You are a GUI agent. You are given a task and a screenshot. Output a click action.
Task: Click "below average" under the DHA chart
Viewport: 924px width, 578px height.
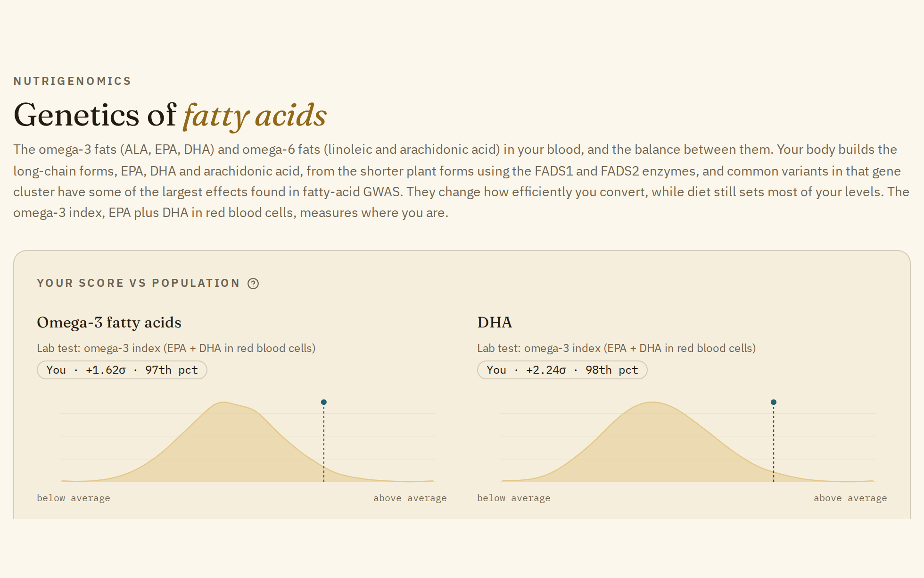click(x=514, y=498)
